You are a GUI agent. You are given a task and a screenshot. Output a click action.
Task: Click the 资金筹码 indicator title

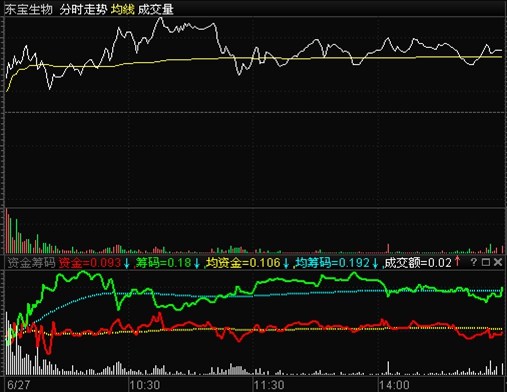[31, 263]
